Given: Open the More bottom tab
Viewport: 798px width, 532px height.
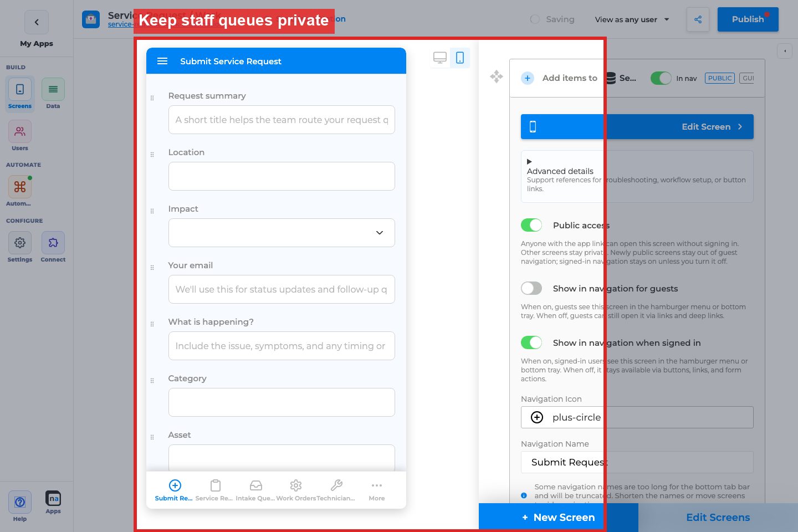Looking at the screenshot, I should tap(377, 490).
